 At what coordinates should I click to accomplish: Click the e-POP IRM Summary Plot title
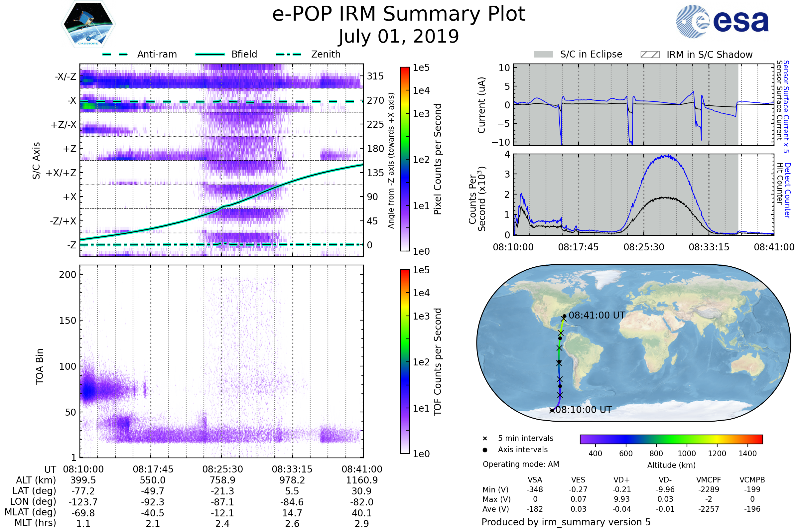[x=399, y=14]
